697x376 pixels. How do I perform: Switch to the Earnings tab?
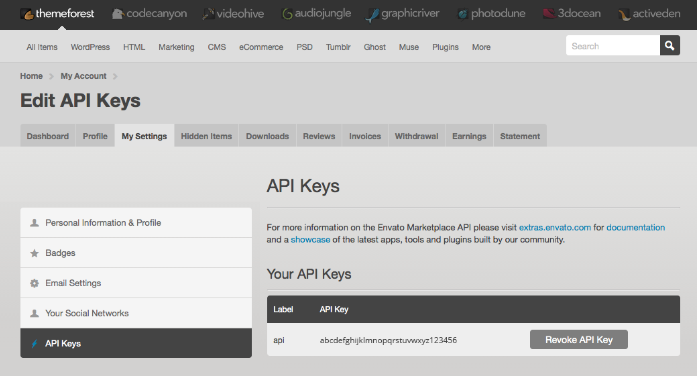pyautogui.click(x=469, y=136)
